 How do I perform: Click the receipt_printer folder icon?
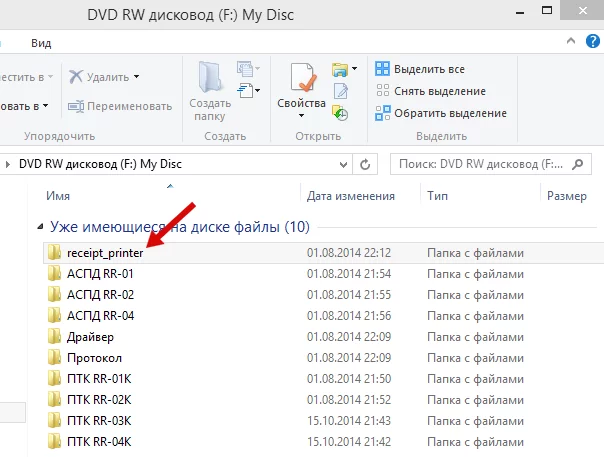(x=54, y=252)
